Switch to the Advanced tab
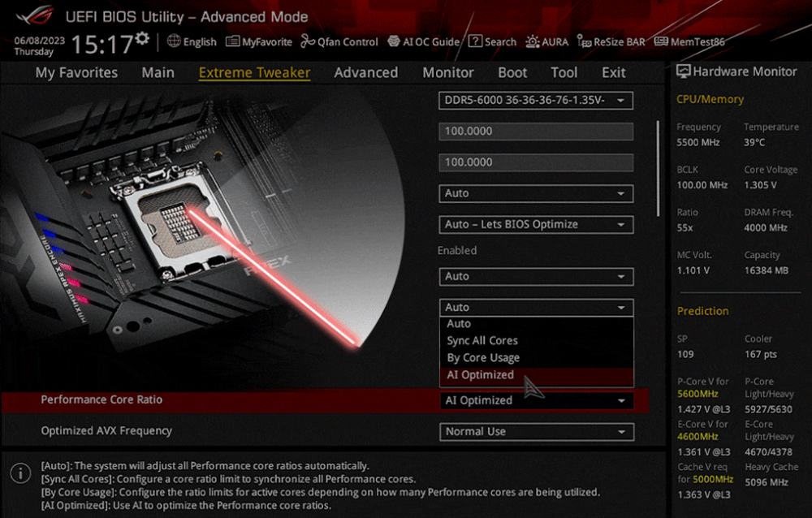The height and width of the screenshot is (518, 812). click(365, 72)
